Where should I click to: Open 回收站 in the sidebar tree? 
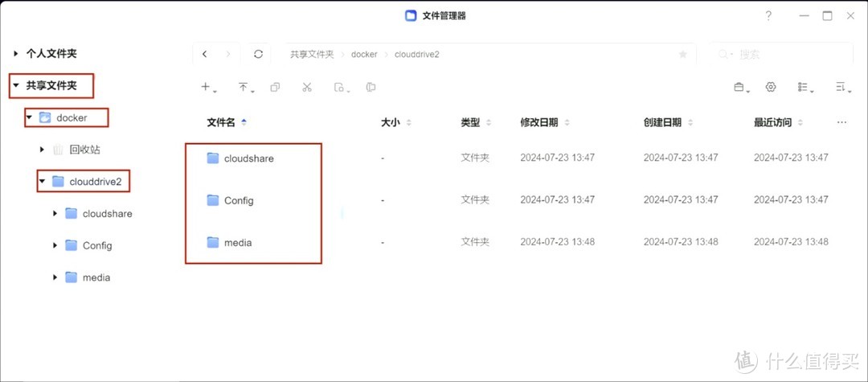click(x=84, y=150)
